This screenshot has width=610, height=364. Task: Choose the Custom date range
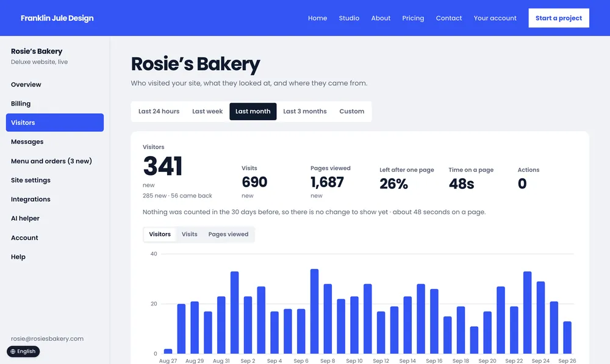pyautogui.click(x=352, y=111)
